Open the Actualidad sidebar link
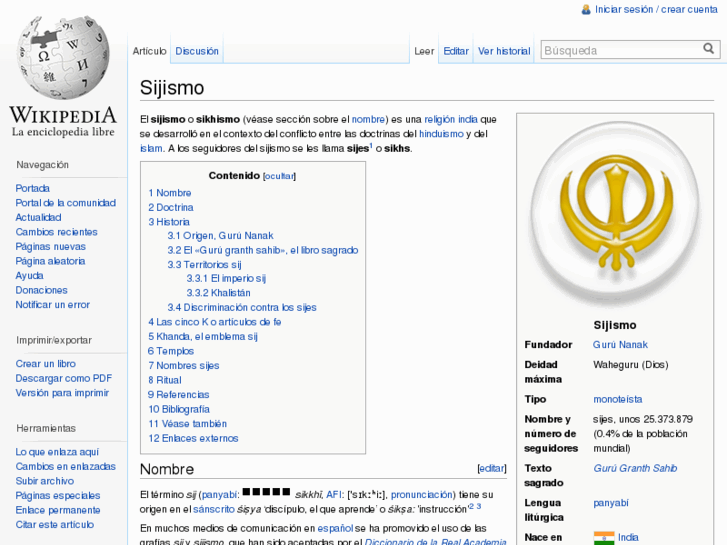Viewport: 727px width, 545px height. pyautogui.click(x=38, y=217)
